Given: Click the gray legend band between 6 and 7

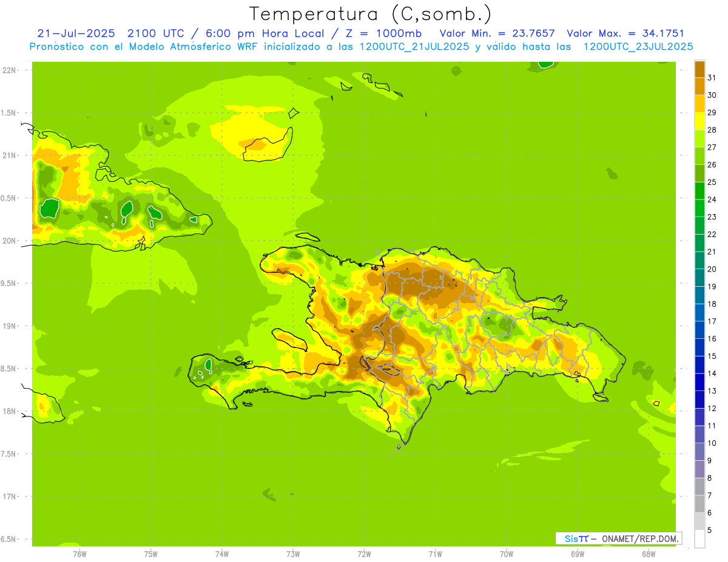Looking at the screenshot, I should click(x=699, y=504).
